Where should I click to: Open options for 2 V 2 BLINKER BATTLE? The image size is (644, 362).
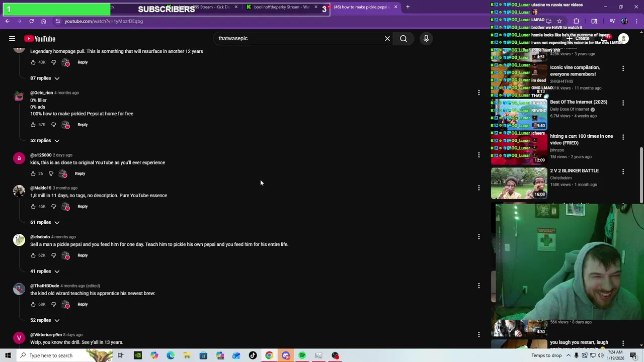pos(623,171)
